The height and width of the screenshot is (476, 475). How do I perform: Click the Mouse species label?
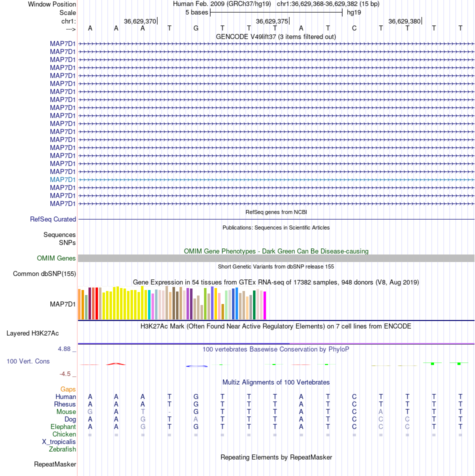(x=66, y=412)
